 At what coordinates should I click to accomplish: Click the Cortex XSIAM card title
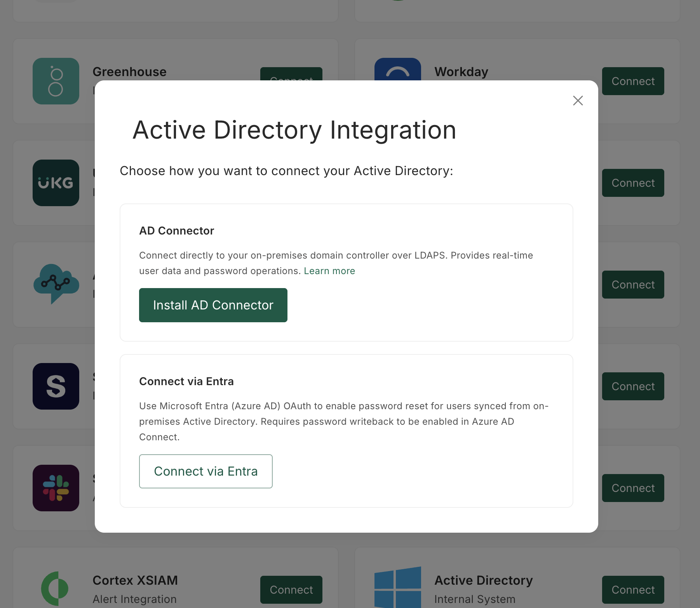135,580
